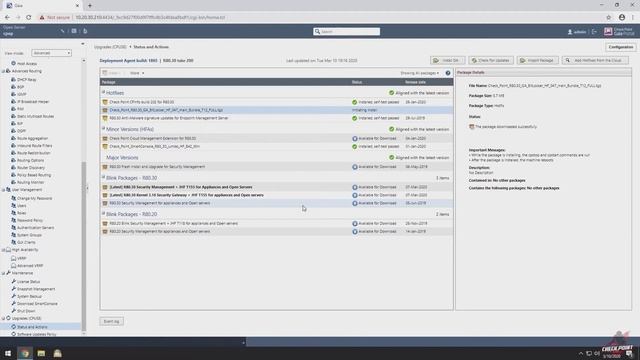The width and height of the screenshot is (640, 360).
Task: Select the OSPF icon in the tree
Action: pos(13,131)
